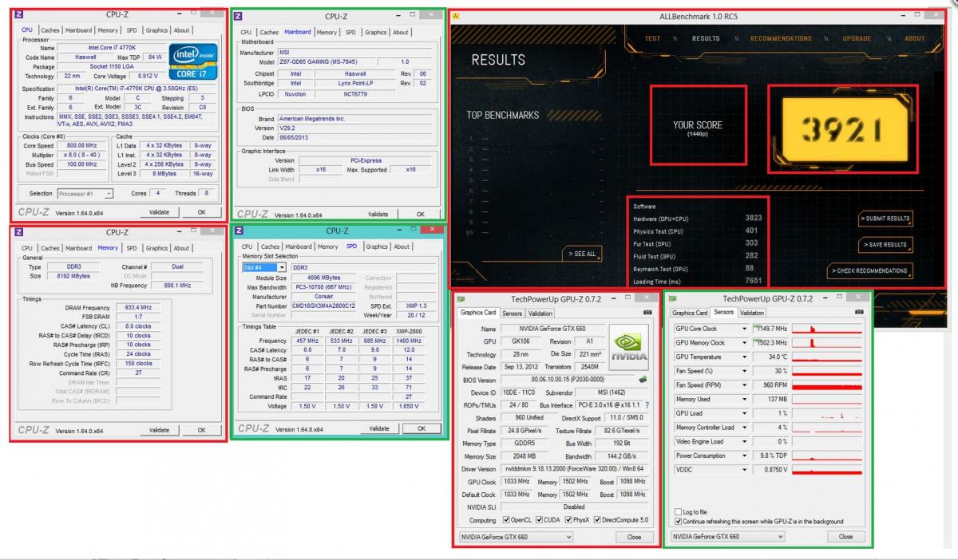Click screenshot camera icon in GPU-Z Sensors window
Image resolution: width=958 pixels, height=560 pixels.
click(x=859, y=313)
